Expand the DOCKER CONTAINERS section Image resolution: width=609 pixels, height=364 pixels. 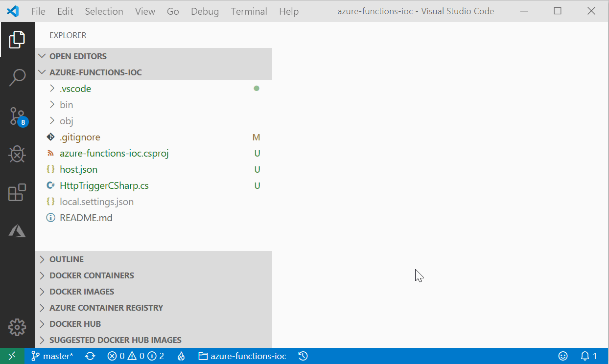click(x=91, y=275)
